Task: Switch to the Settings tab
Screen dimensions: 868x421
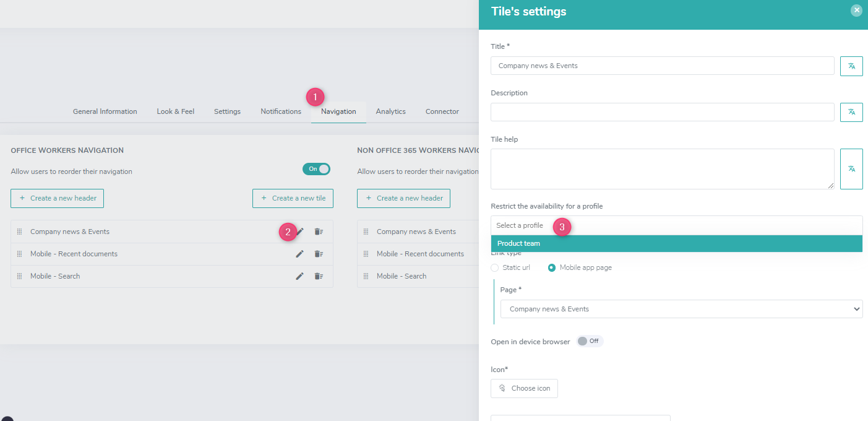Action: pos(227,111)
